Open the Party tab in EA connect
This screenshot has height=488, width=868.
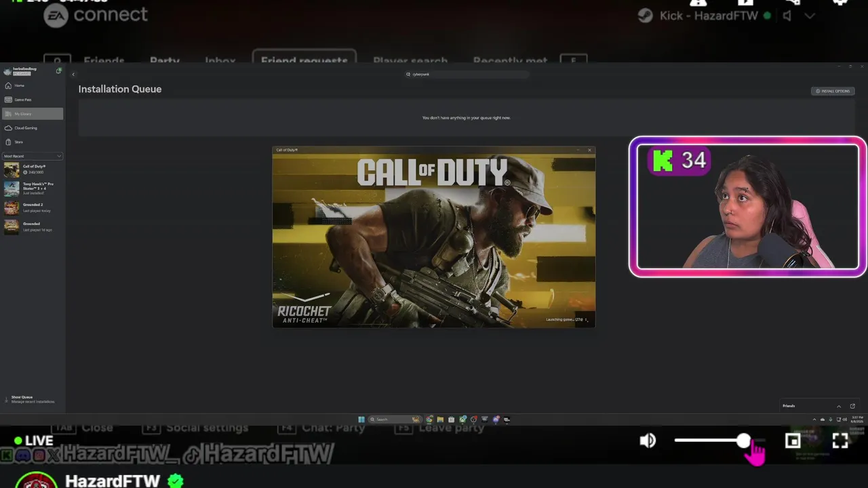click(x=165, y=60)
